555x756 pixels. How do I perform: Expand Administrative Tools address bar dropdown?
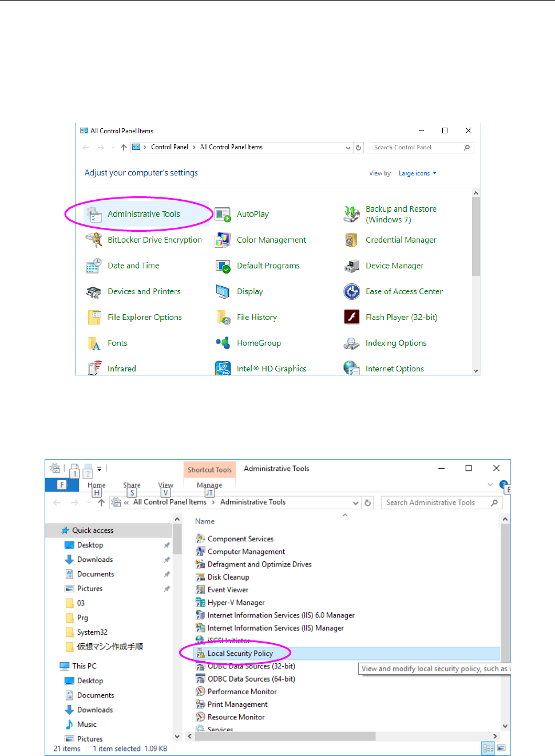(x=355, y=503)
